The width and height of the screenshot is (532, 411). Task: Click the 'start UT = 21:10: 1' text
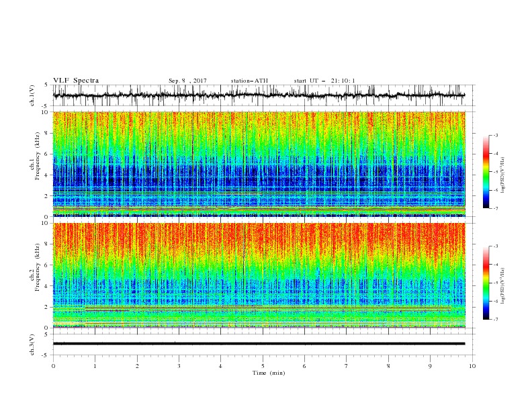pos(324,81)
